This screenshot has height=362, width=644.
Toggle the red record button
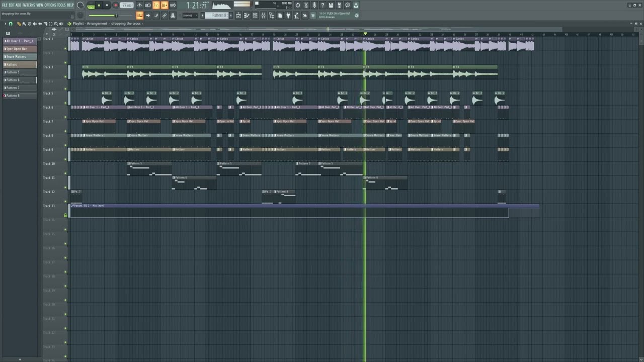[x=115, y=5]
